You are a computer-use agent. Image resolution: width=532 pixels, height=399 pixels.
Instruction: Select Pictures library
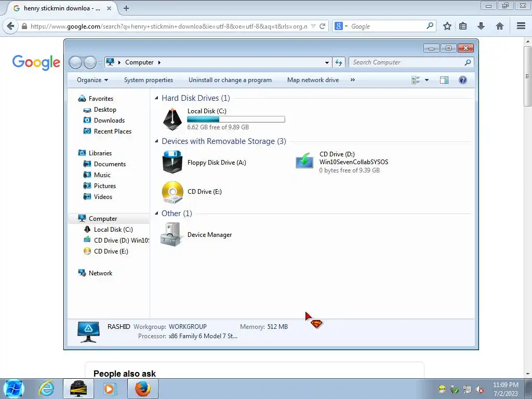[105, 186]
